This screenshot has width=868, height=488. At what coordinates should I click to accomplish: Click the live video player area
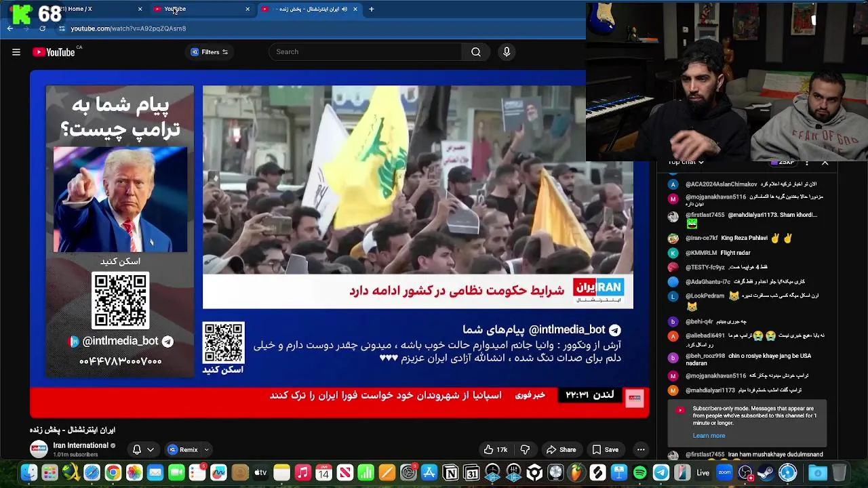[339, 244]
